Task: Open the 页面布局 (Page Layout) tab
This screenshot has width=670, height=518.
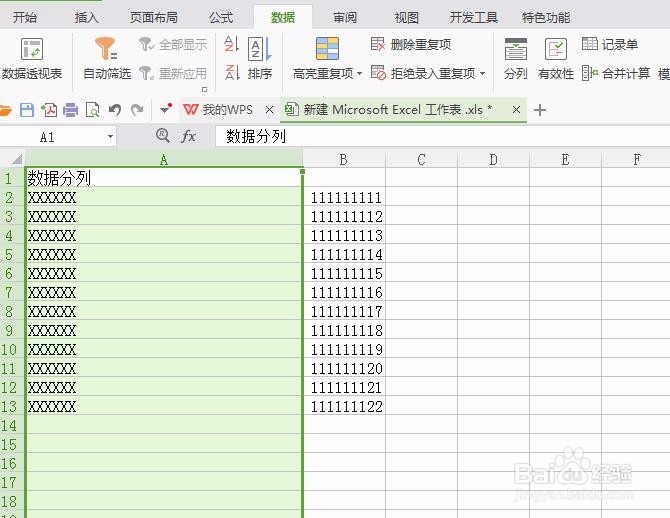Action: tap(154, 18)
